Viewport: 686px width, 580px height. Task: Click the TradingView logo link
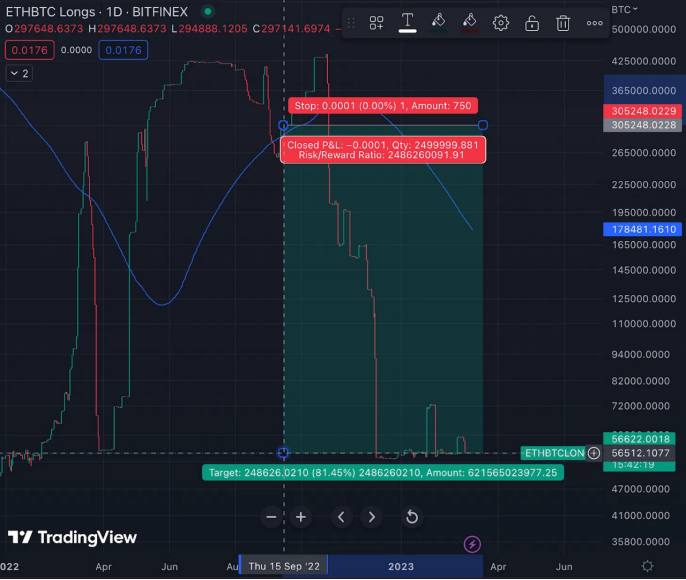tap(72, 538)
